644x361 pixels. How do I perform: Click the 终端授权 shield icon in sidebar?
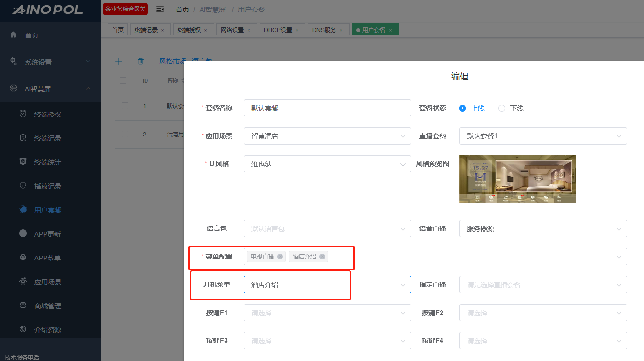[x=23, y=114]
